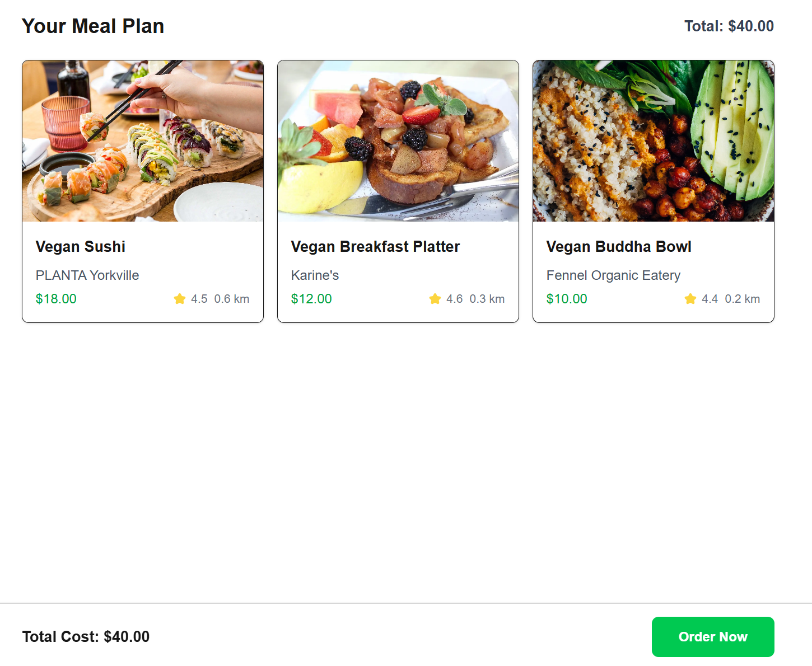
Task: Click the Order Now button
Action: click(712, 637)
